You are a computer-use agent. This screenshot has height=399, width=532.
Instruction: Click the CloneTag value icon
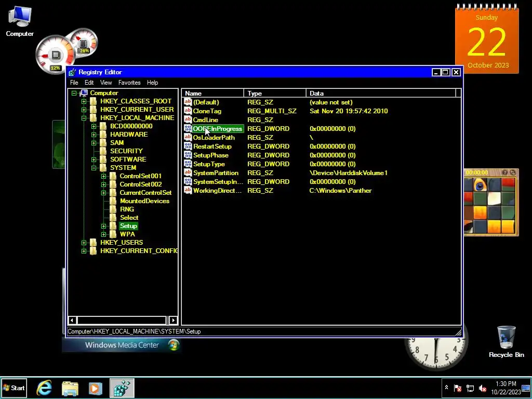pyautogui.click(x=188, y=111)
